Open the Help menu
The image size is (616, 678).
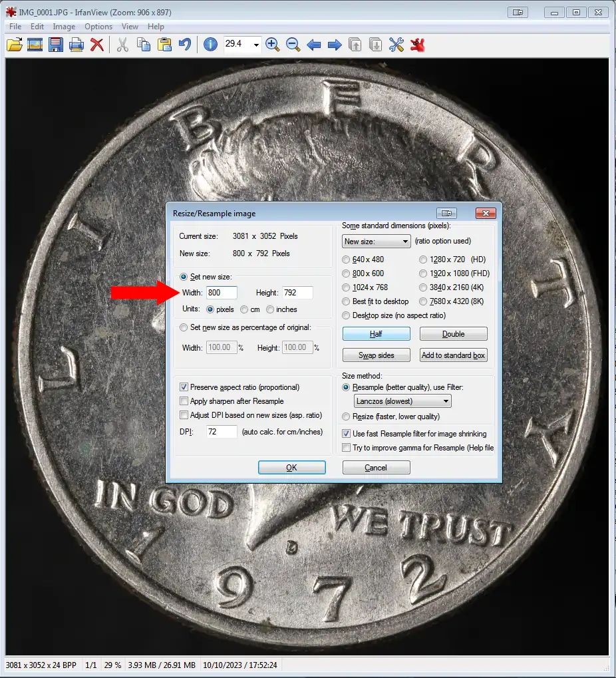tap(156, 27)
